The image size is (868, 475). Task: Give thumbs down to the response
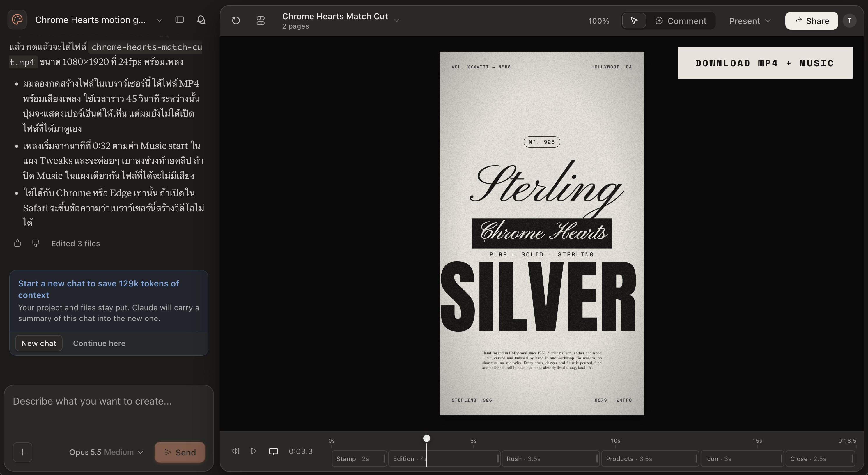(x=36, y=243)
